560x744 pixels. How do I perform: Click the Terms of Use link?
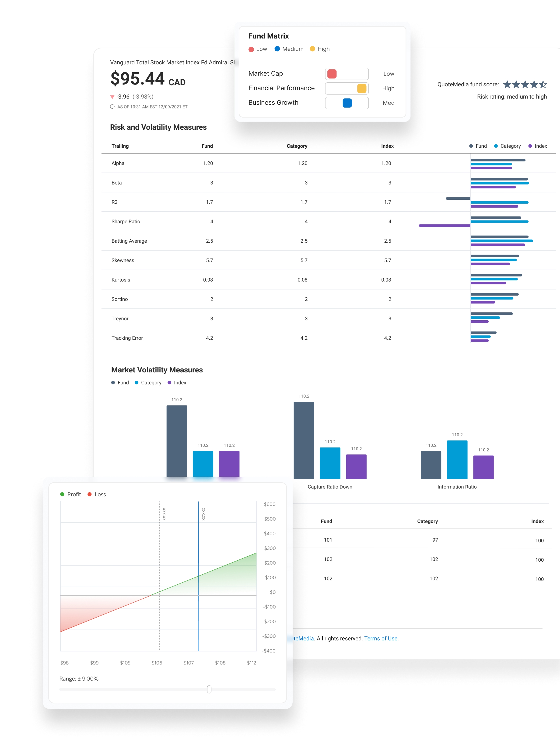(381, 638)
